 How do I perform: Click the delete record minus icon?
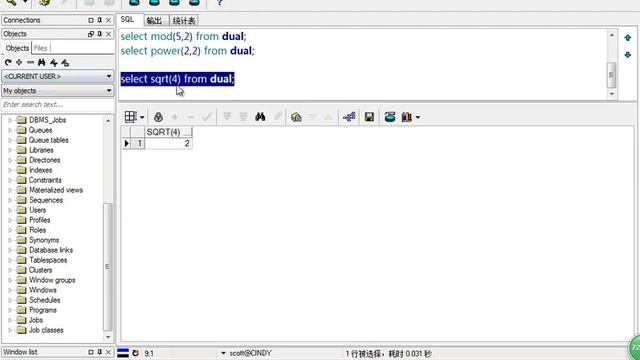191,118
